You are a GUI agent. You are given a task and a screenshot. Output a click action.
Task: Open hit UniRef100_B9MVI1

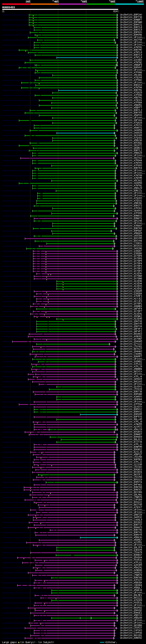131,25
